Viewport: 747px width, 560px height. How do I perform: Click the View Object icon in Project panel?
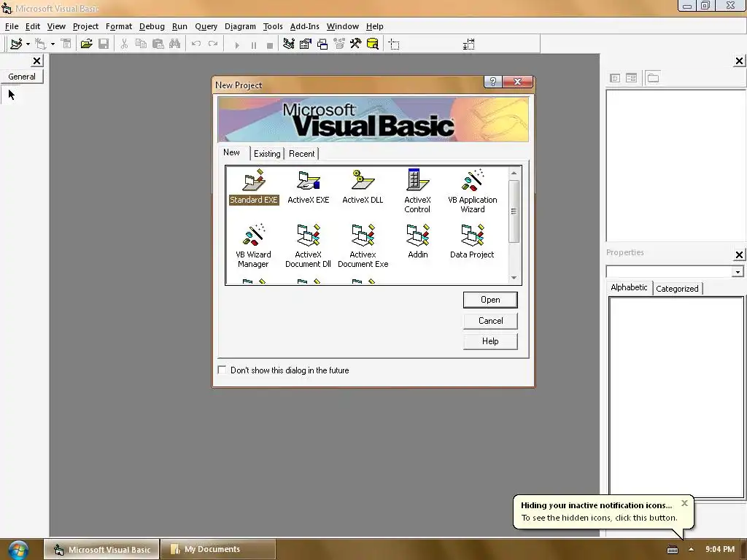[x=631, y=77]
